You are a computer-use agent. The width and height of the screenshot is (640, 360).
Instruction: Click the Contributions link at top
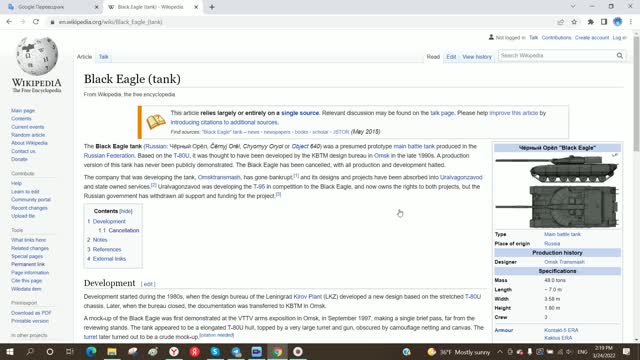pos(556,38)
